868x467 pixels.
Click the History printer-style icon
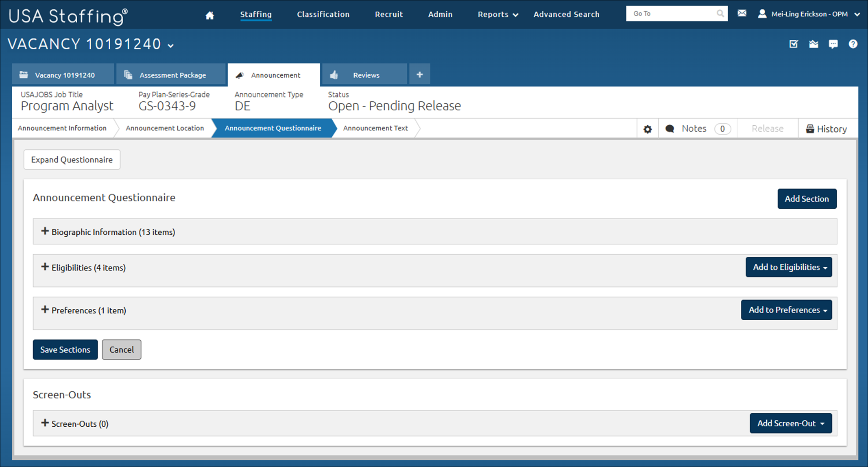coord(810,129)
